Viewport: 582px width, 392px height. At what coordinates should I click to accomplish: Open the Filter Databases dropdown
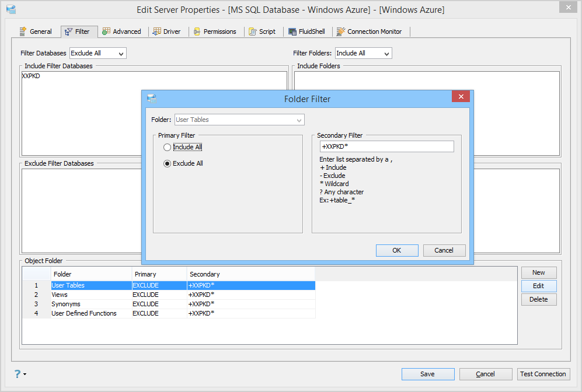click(x=98, y=54)
